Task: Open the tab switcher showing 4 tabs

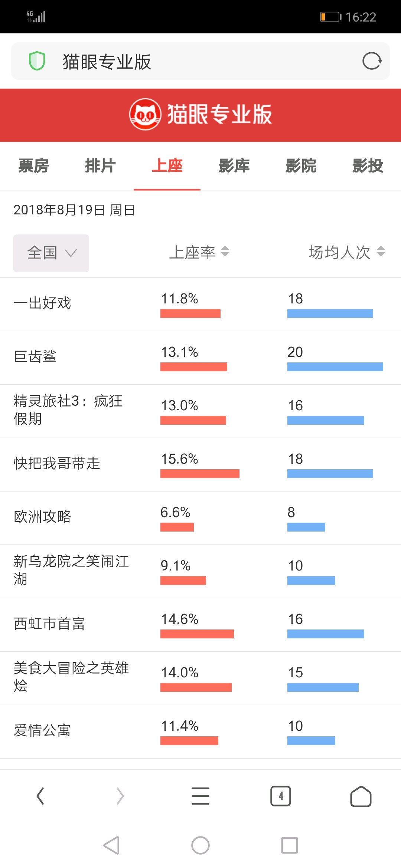Action: click(281, 796)
